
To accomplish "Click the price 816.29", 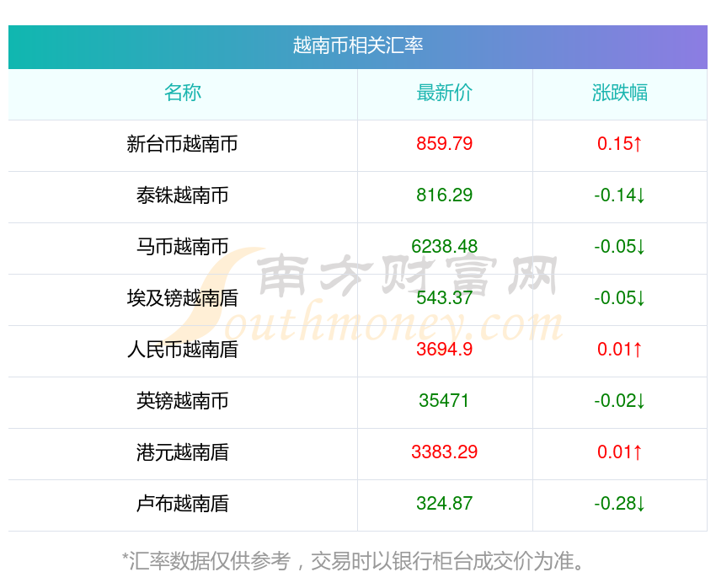I will pyautogui.click(x=444, y=195).
